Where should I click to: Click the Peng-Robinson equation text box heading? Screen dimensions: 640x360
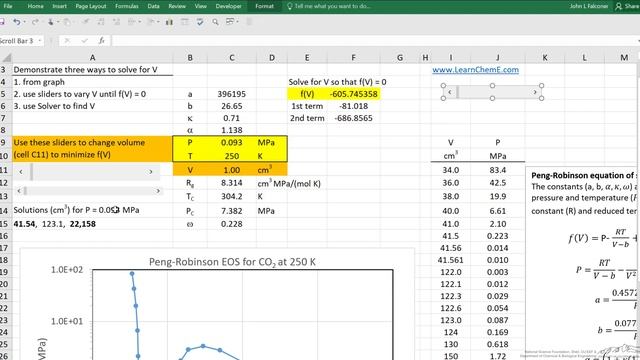(x=584, y=176)
